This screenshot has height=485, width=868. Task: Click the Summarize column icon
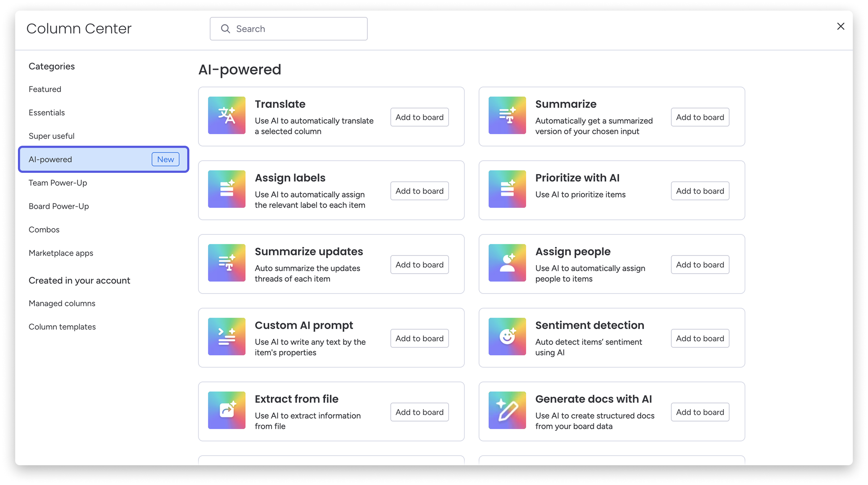[507, 115]
